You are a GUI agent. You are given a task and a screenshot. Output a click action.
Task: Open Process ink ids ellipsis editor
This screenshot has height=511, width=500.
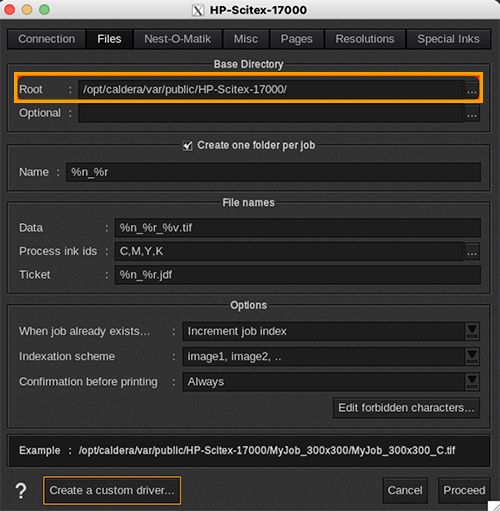pyautogui.click(x=472, y=251)
